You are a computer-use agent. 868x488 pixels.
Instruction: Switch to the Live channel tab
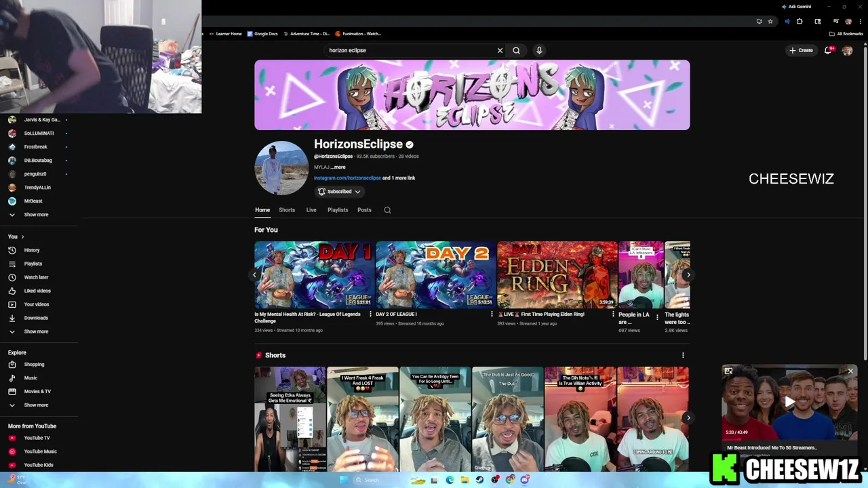point(311,210)
